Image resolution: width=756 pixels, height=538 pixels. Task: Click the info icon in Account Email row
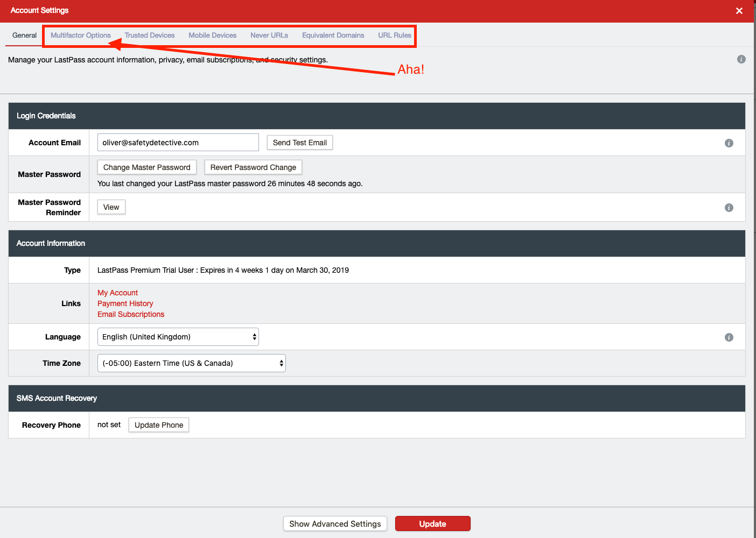(x=729, y=143)
